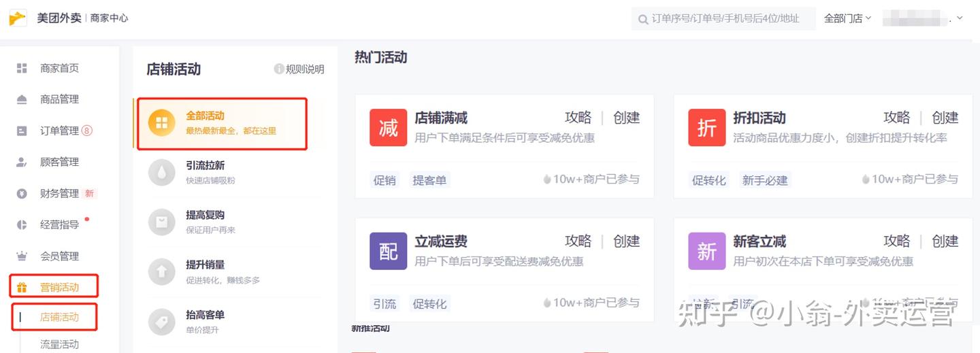Click the 促转化 tag on 折扣活动
Viewport: 980px width, 353px height.
click(709, 180)
